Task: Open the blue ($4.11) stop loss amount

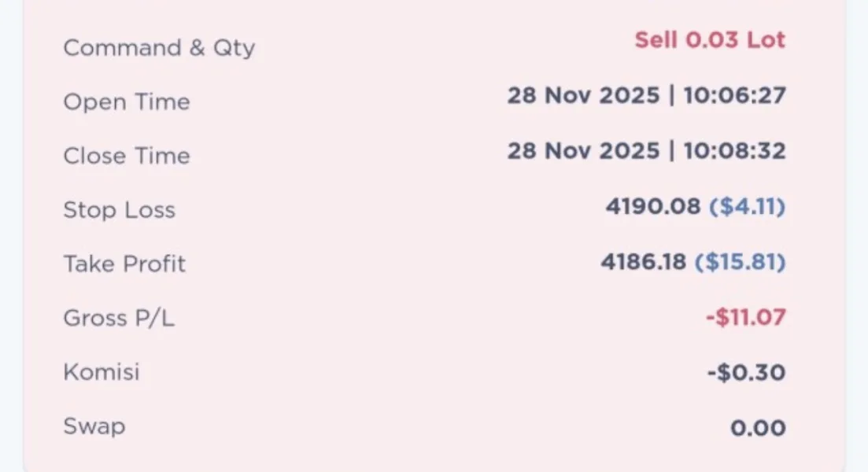Action: (748, 206)
